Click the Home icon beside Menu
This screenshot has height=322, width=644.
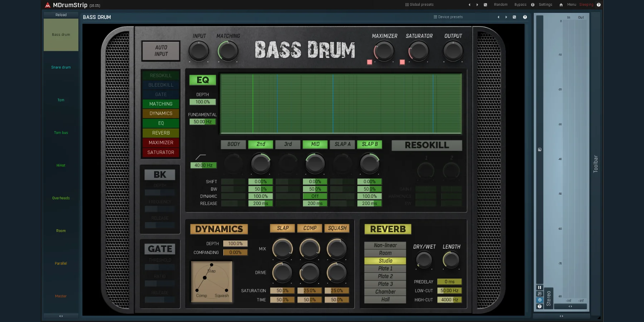(561, 5)
